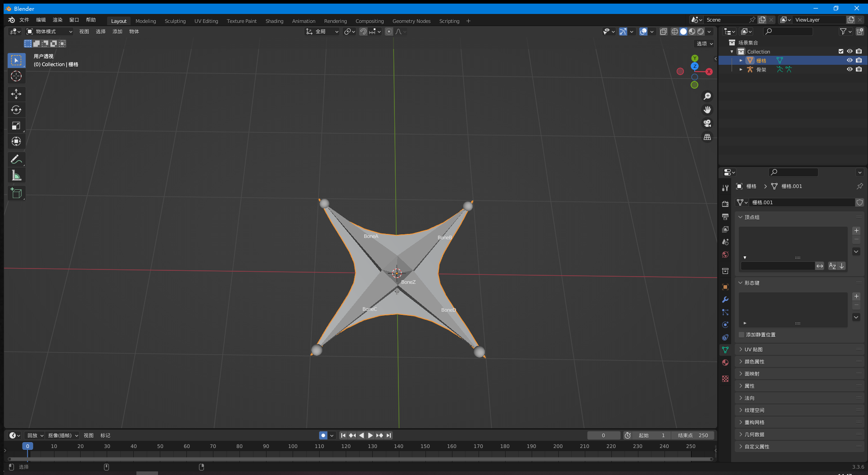Image resolution: width=868 pixels, height=475 pixels.
Task: Open the World properties tab
Action: 725,255
